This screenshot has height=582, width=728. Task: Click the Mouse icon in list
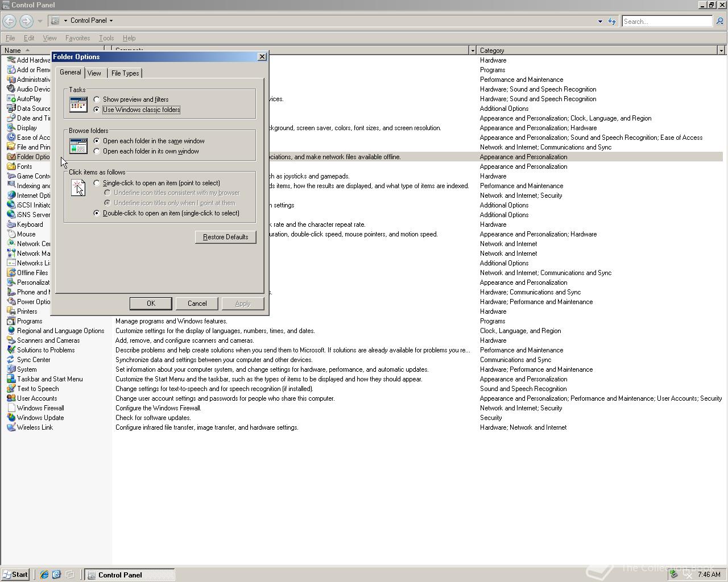pos(11,234)
